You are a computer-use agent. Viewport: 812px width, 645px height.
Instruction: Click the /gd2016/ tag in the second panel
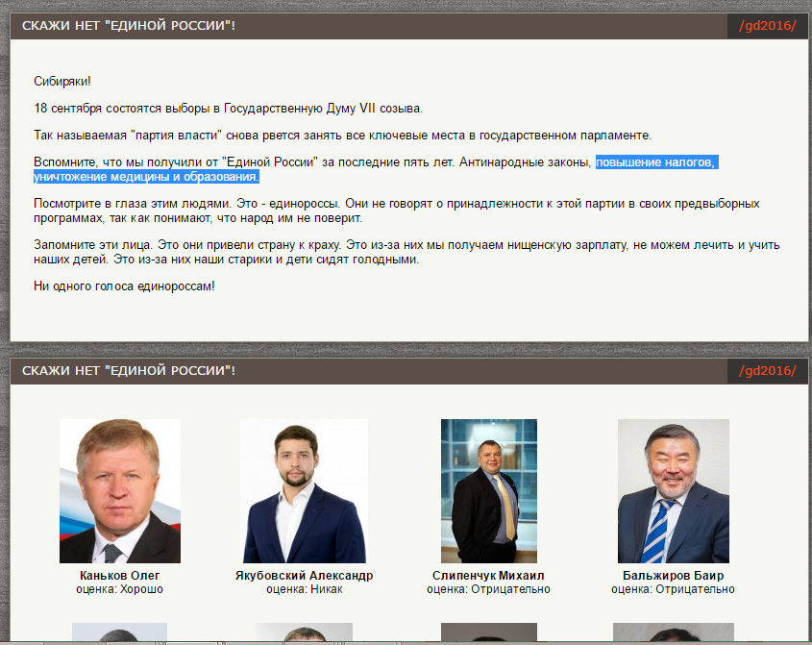tap(767, 370)
